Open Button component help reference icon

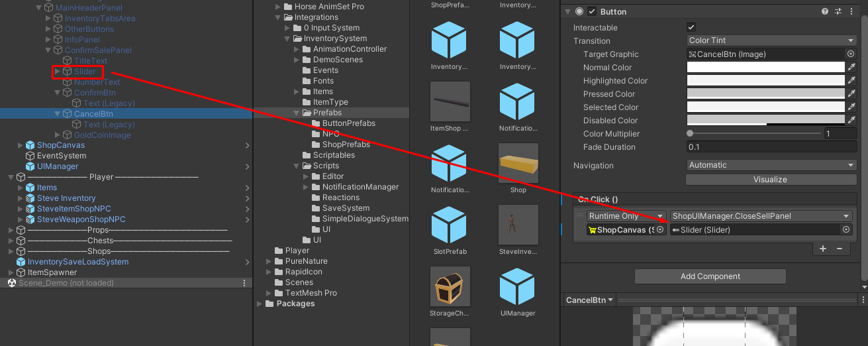pyautogui.click(x=825, y=11)
